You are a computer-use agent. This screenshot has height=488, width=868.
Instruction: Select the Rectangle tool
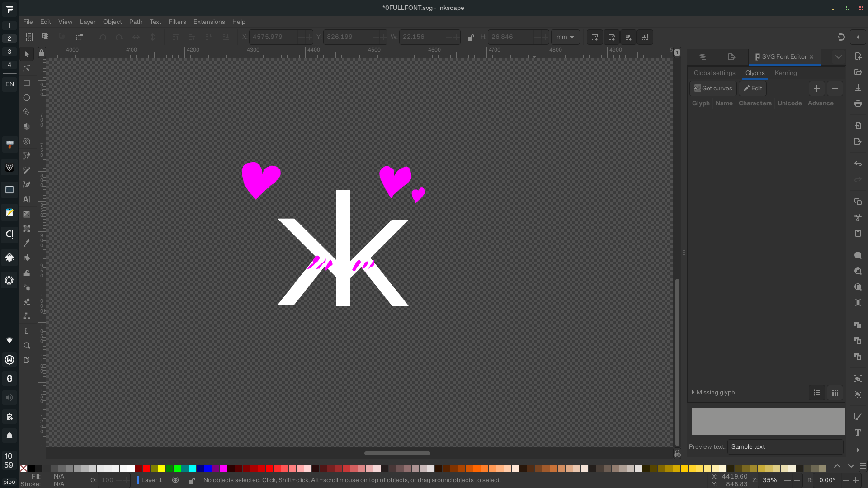click(27, 83)
